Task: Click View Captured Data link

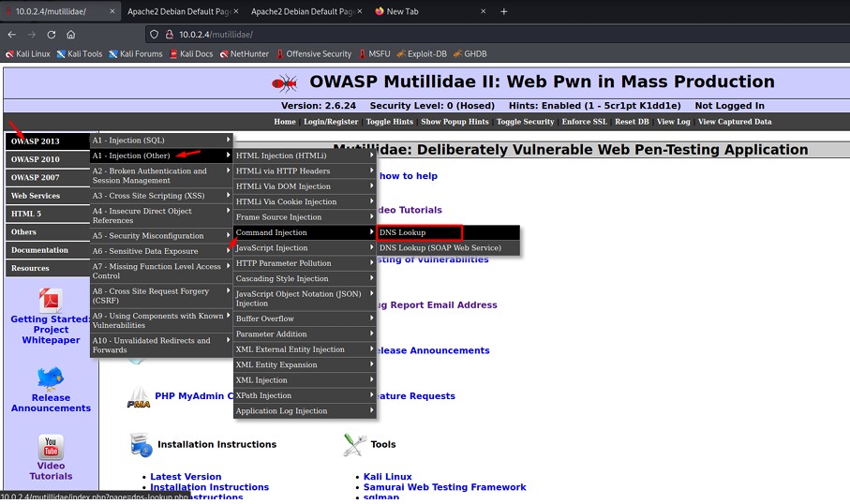Action: coord(735,122)
